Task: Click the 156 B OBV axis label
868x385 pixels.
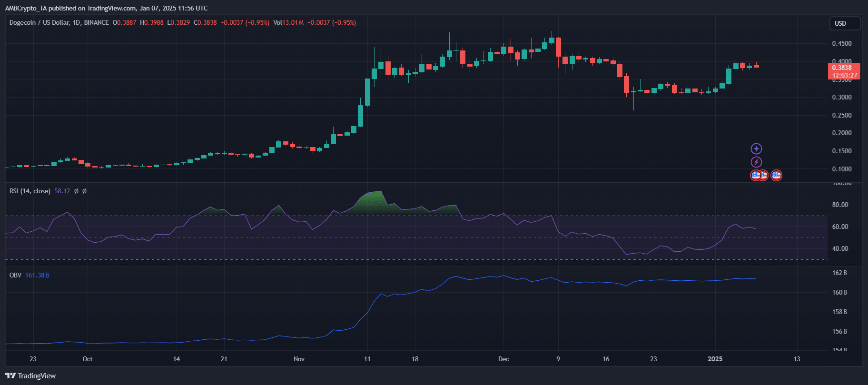Action: 839,331
